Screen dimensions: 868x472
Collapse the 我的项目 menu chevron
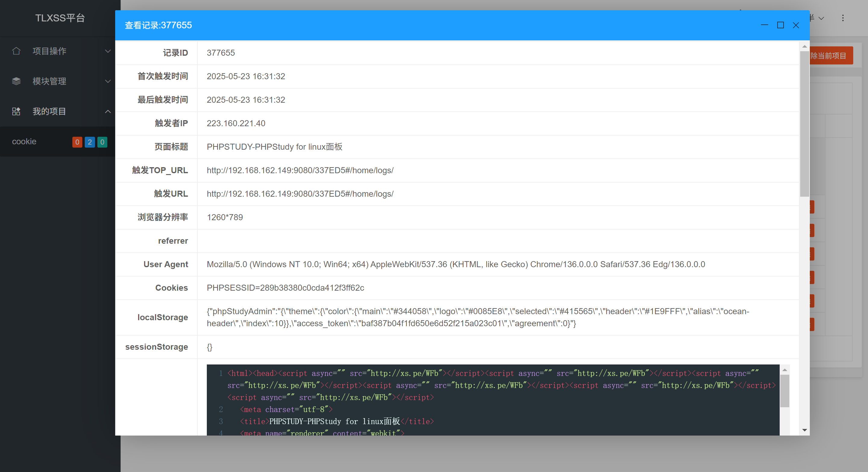pos(108,111)
